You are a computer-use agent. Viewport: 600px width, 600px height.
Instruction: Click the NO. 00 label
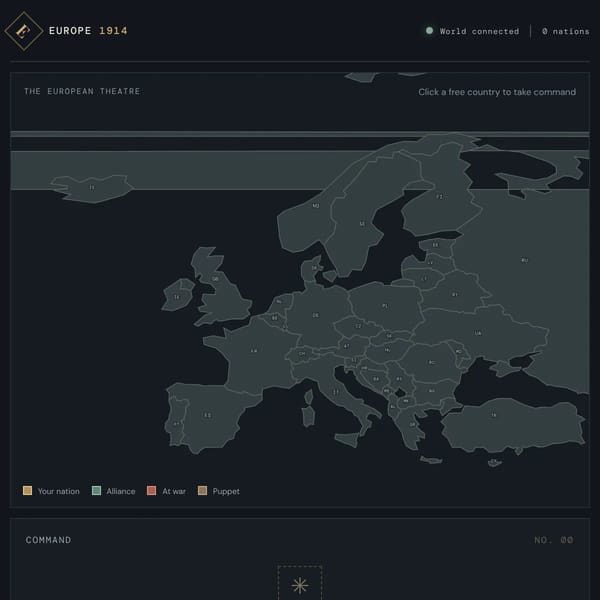(554, 540)
